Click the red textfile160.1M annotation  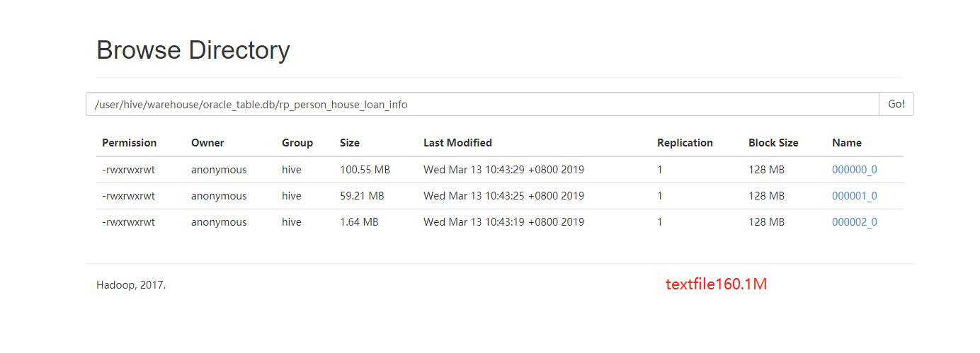[x=717, y=284]
